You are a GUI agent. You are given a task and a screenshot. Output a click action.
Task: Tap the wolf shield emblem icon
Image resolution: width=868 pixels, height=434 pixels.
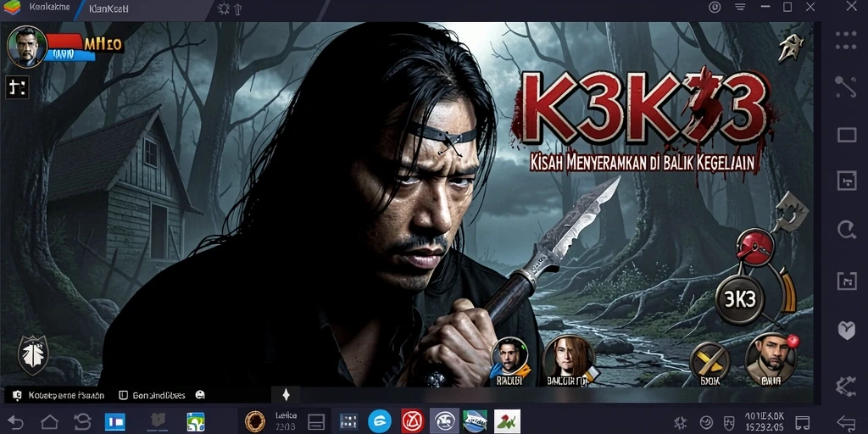tap(33, 355)
